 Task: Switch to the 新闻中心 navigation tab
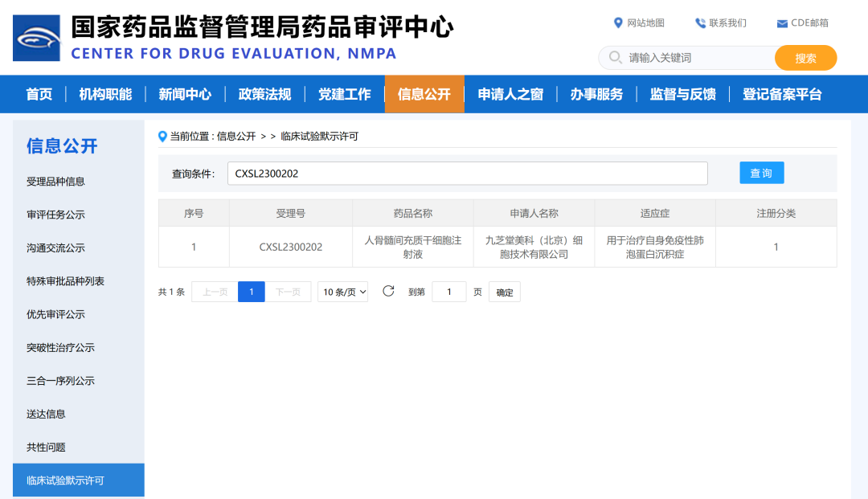(x=185, y=93)
